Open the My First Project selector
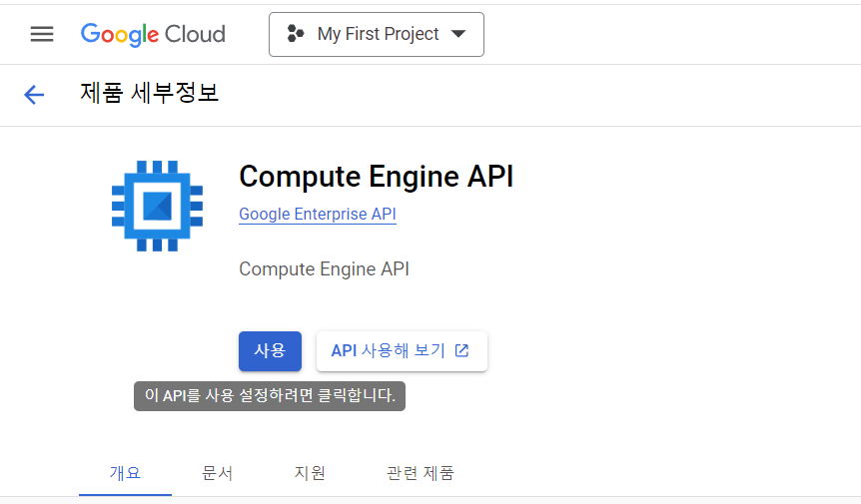The image size is (861, 504). coord(377,35)
